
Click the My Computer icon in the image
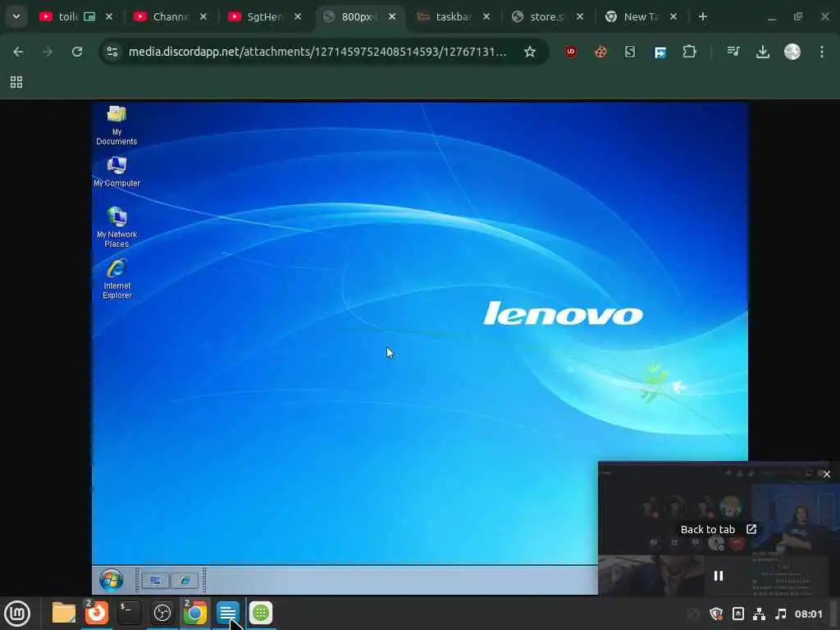point(116,171)
